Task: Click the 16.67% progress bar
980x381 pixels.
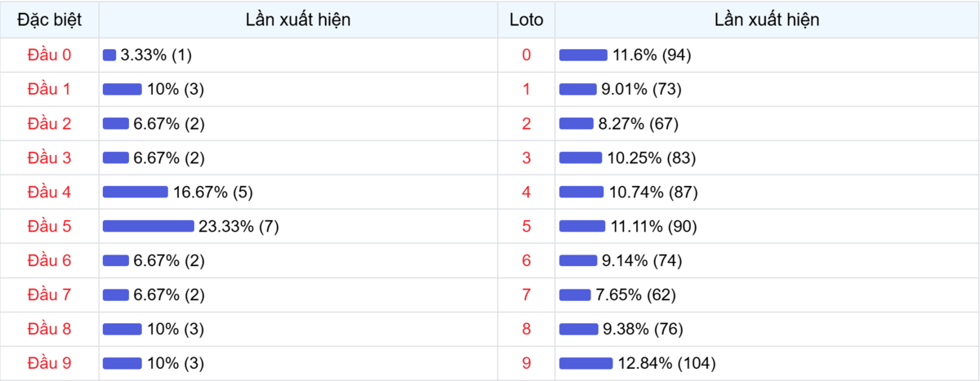Action: 135,192
